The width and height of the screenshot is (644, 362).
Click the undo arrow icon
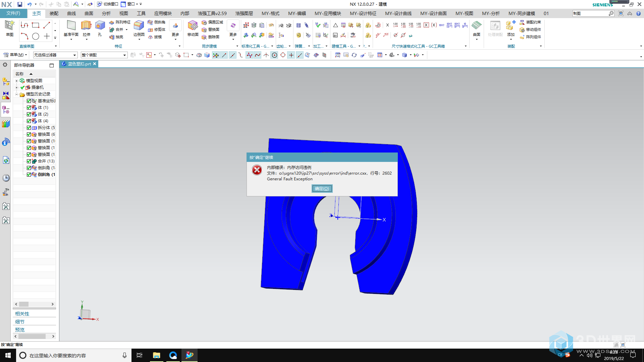click(30, 4)
